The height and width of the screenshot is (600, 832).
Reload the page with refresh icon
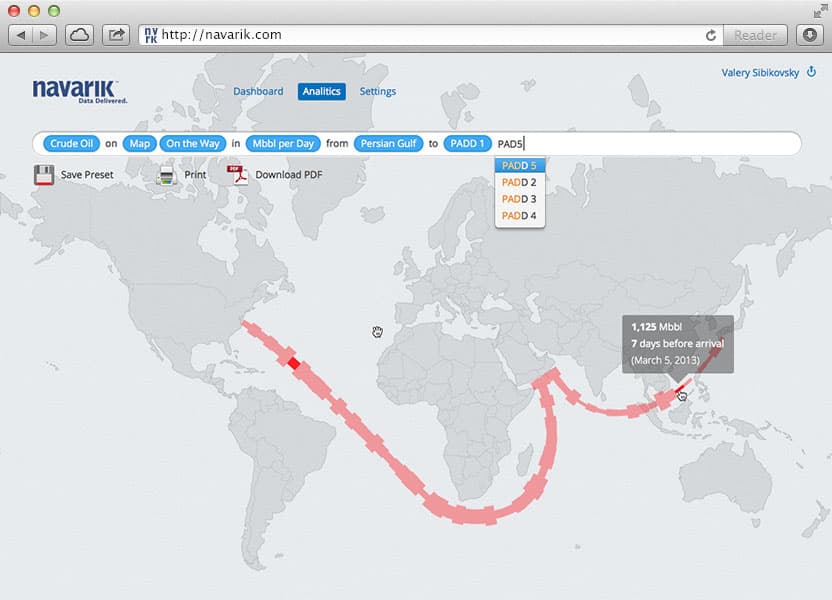click(711, 35)
